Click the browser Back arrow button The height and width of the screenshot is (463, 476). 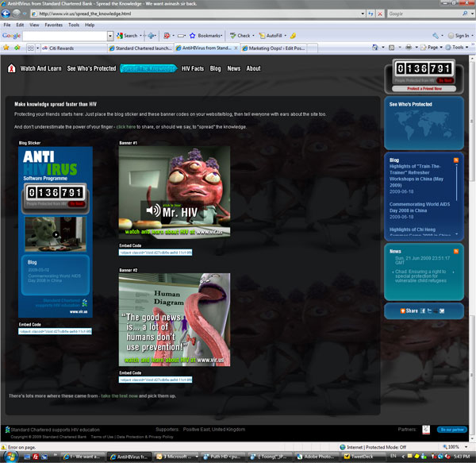click(x=6, y=14)
